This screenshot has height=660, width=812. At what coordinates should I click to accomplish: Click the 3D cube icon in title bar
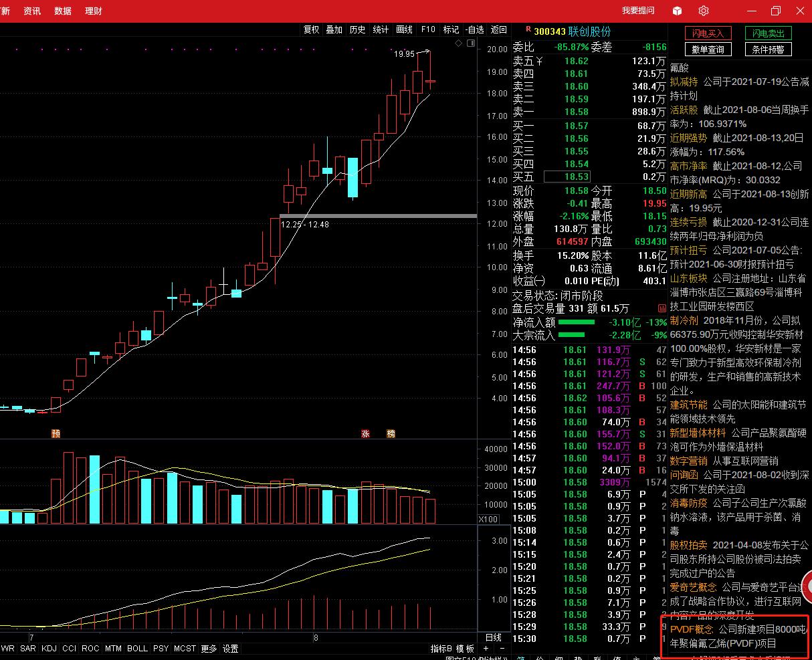[678, 11]
